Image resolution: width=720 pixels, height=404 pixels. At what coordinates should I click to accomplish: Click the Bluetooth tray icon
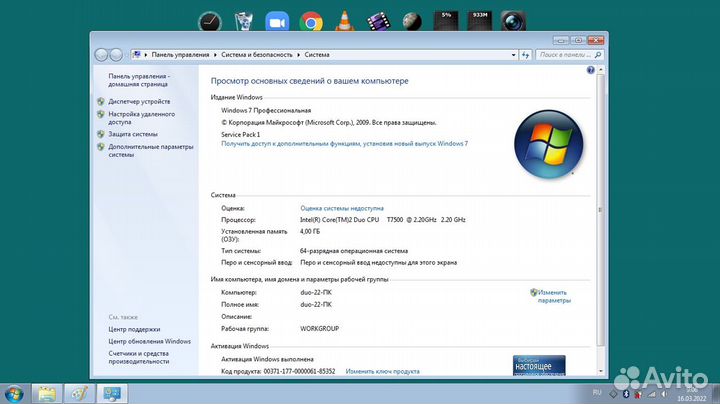click(x=626, y=394)
